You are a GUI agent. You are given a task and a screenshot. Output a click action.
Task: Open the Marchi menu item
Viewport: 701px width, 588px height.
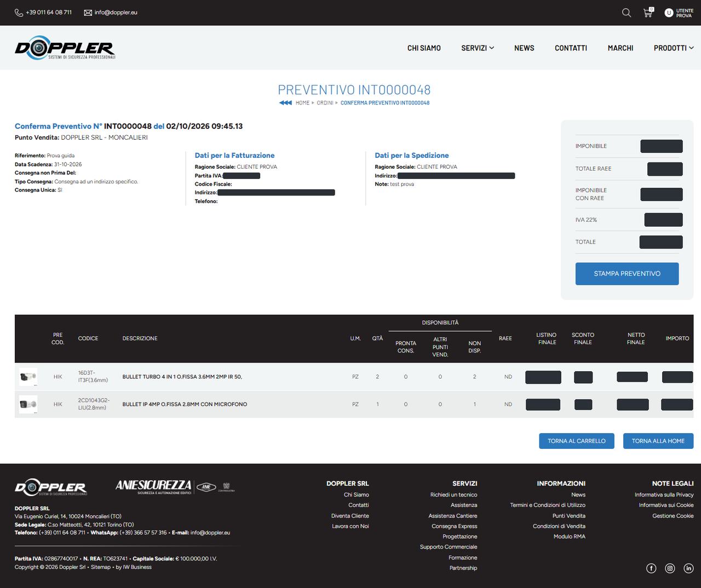pos(620,48)
